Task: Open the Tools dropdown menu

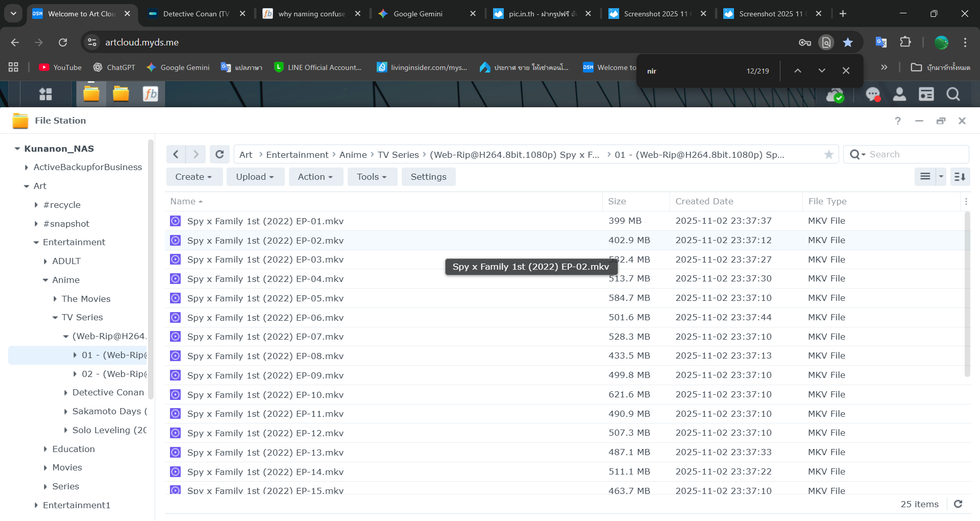Action: tap(372, 177)
